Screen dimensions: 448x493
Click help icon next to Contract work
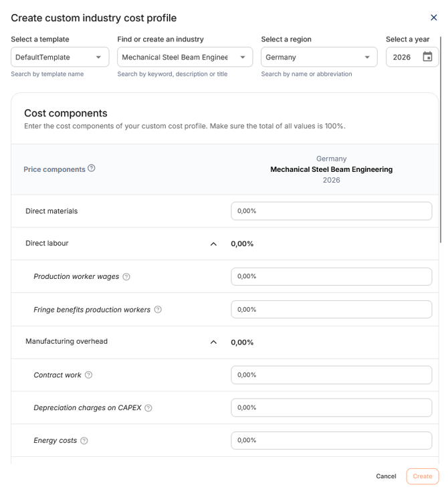click(89, 375)
